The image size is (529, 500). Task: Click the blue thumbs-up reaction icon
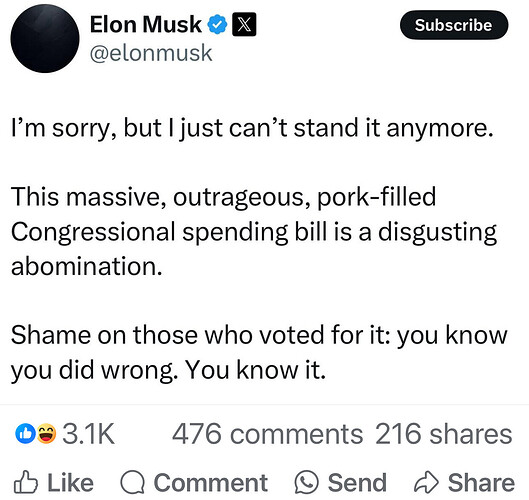pos(25,434)
